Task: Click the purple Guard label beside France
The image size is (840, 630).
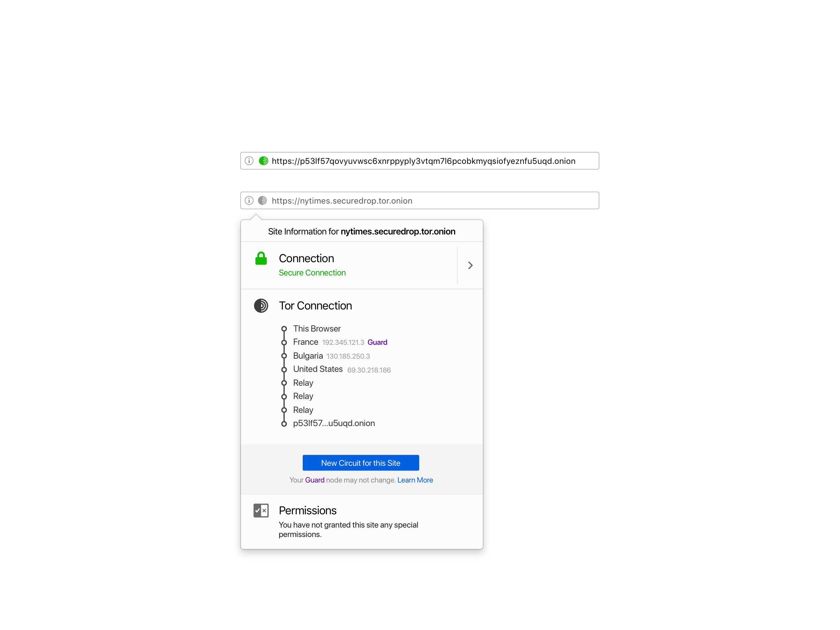Action: point(377,342)
